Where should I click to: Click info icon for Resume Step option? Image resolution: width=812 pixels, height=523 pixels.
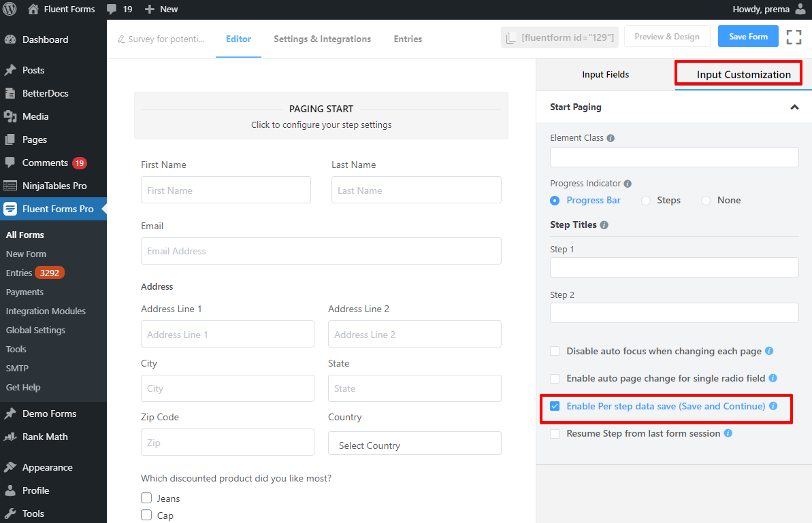tap(728, 433)
